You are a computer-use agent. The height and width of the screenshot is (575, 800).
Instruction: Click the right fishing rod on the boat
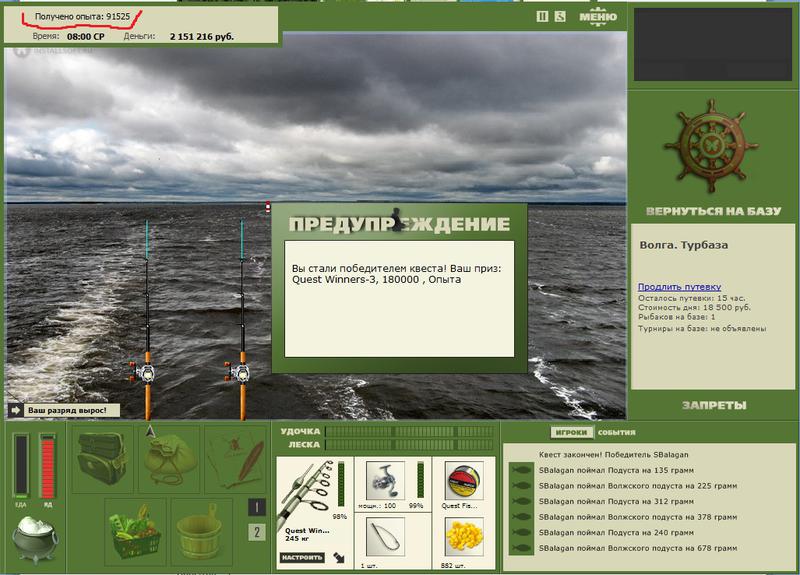(242, 320)
